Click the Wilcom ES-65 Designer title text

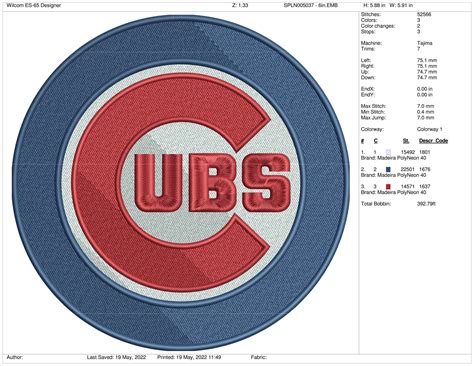34,5
